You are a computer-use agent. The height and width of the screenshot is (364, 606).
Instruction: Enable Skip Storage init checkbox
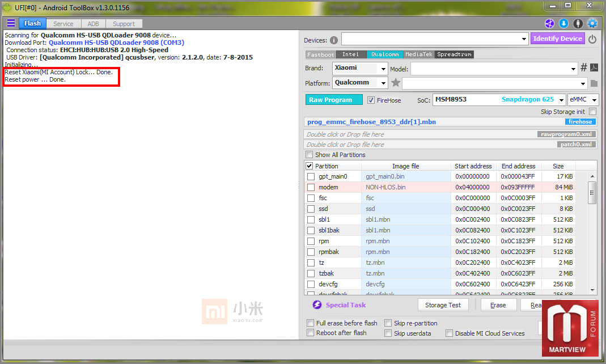click(592, 112)
